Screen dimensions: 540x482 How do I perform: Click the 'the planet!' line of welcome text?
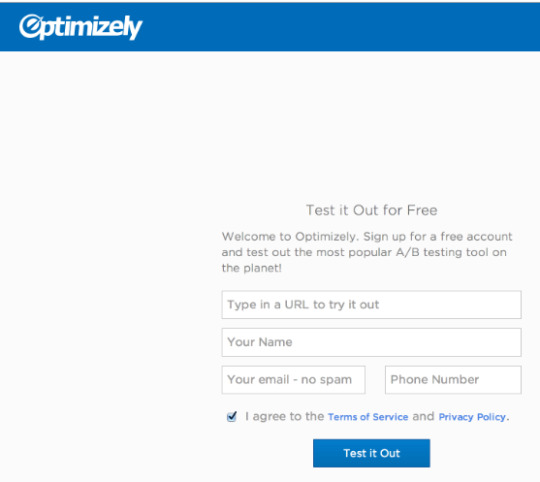tap(252, 268)
